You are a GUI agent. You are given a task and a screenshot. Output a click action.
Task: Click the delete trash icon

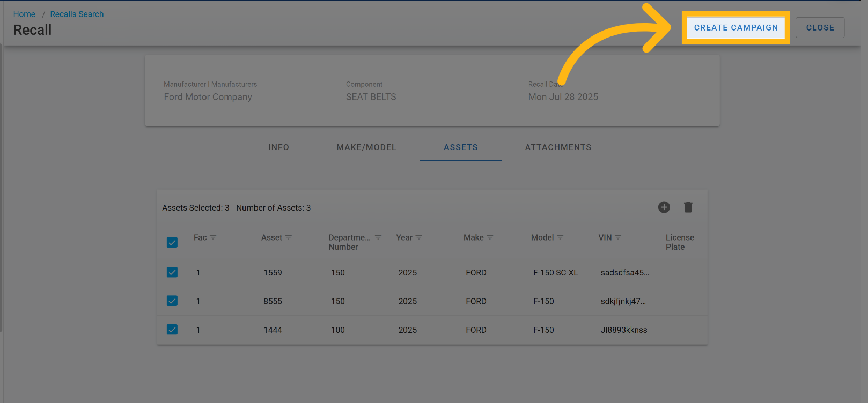pyautogui.click(x=688, y=207)
